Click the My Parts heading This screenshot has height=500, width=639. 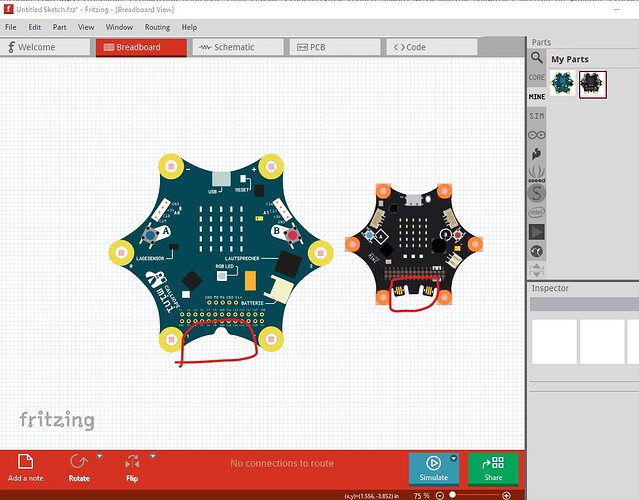coord(570,59)
